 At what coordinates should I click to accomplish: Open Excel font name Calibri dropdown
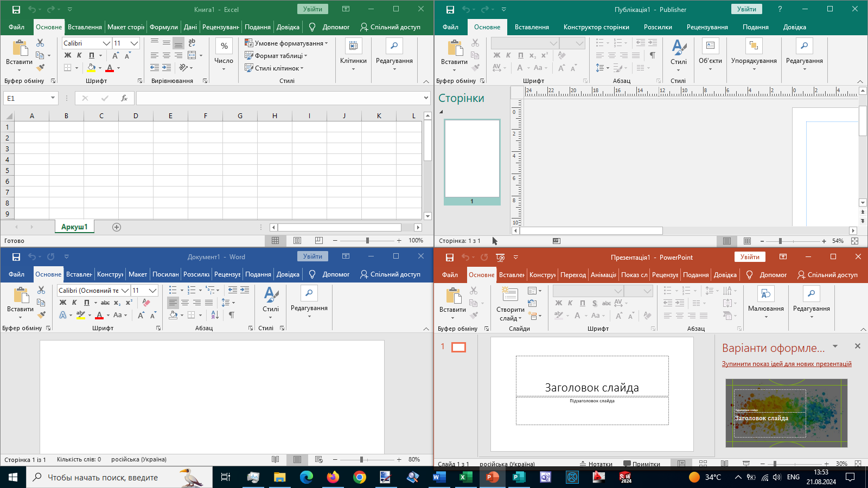point(106,43)
